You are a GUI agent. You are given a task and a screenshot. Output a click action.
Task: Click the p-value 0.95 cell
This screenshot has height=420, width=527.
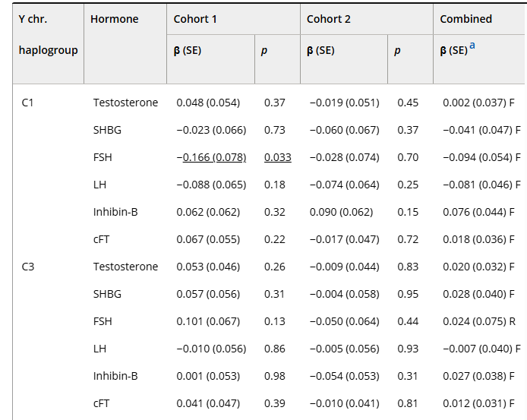[408, 294]
